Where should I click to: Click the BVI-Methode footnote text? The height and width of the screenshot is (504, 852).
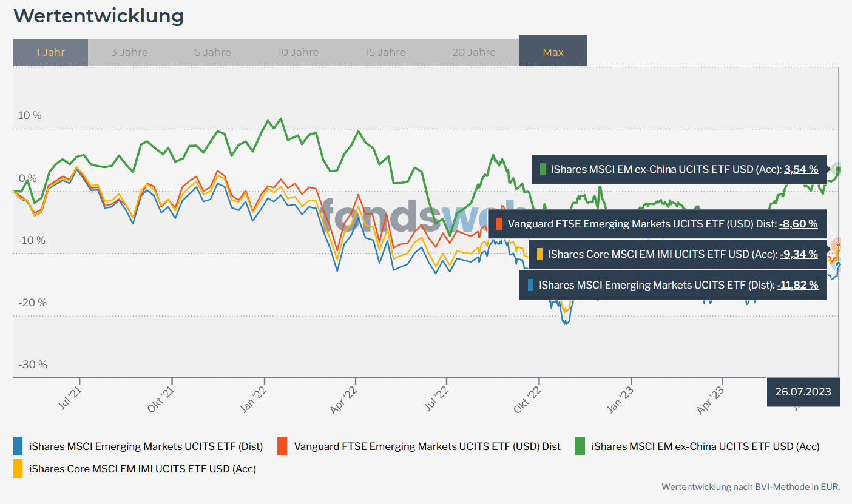751,487
